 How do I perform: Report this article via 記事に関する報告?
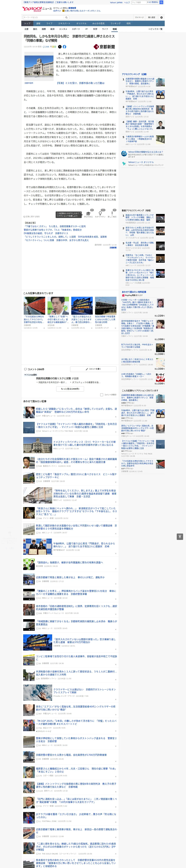31,217
